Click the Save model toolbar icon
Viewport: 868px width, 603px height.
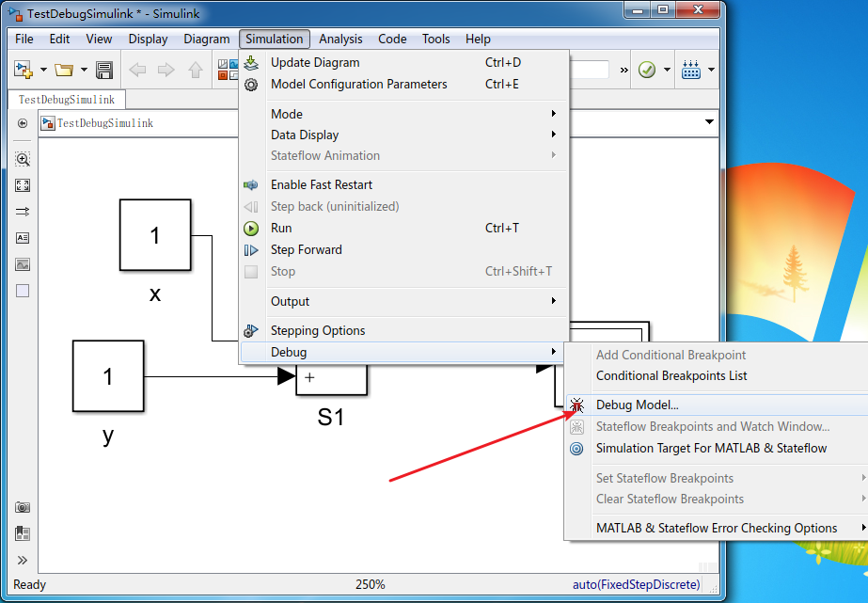[104, 70]
